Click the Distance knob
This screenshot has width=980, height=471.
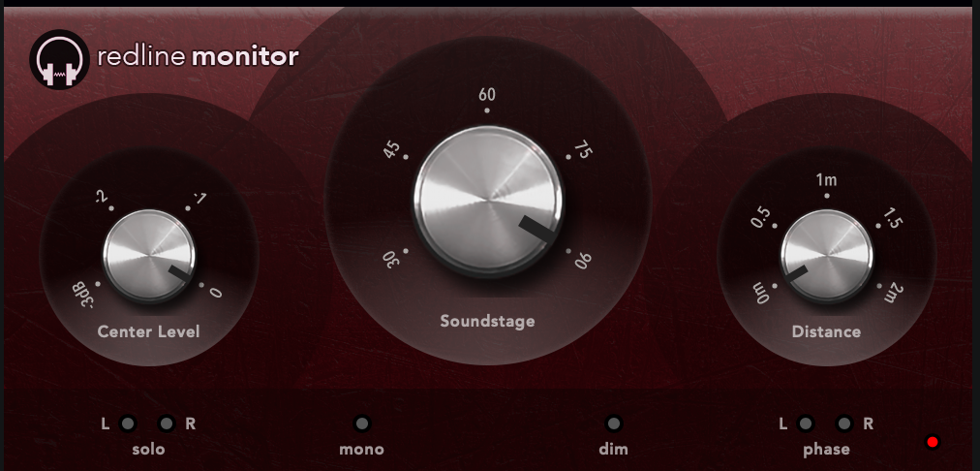click(826, 257)
